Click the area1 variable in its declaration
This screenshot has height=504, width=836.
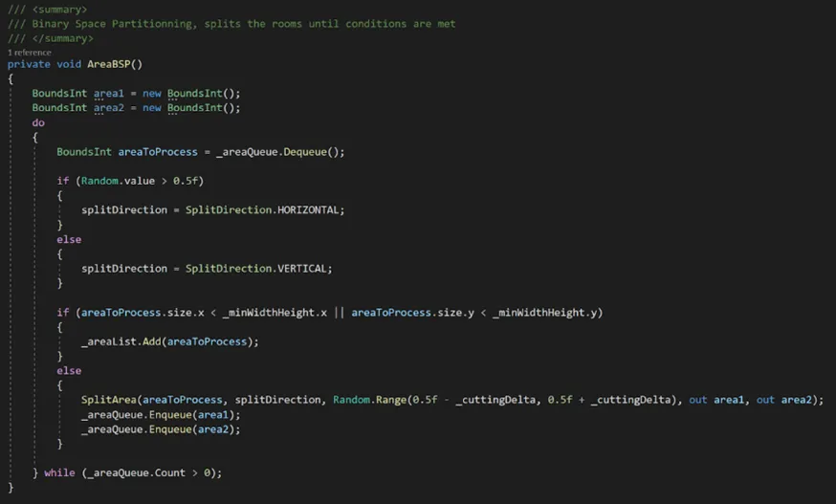pyautogui.click(x=109, y=94)
